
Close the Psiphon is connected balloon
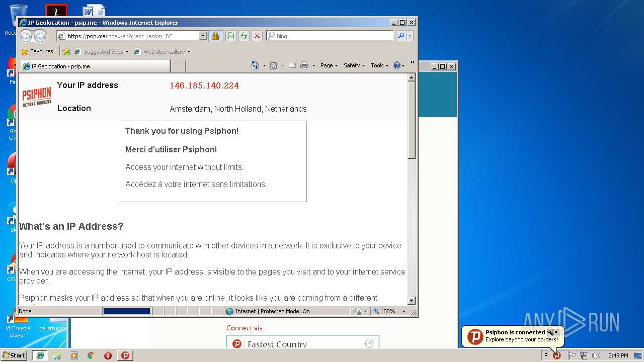click(556, 332)
